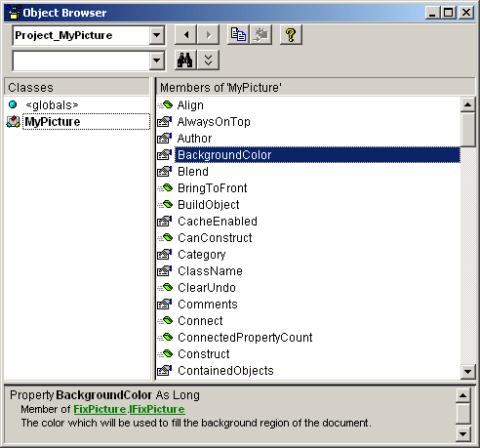Click the Members list scroll-down arrow
Image resolution: width=480 pixels, height=448 pixels.
[x=468, y=371]
